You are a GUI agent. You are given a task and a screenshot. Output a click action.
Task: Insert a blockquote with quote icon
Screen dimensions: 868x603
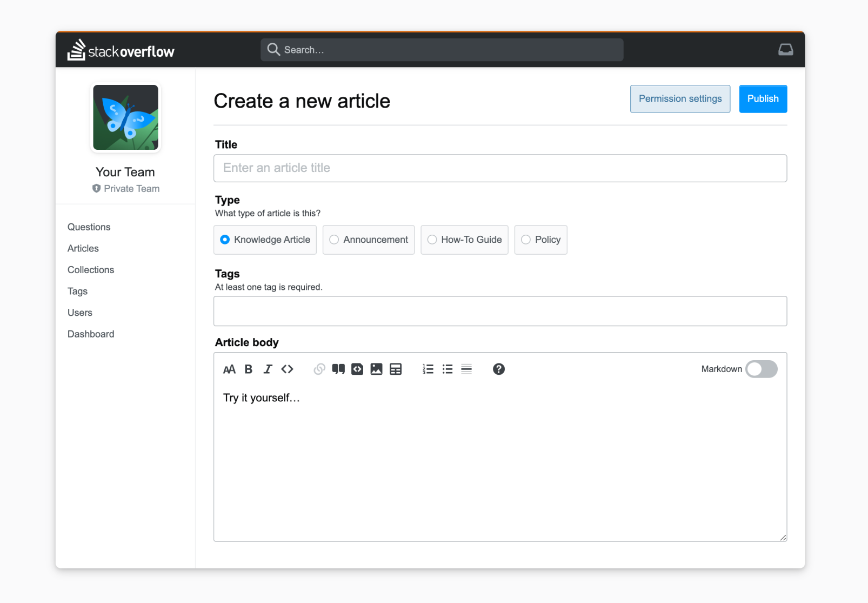[x=338, y=369]
